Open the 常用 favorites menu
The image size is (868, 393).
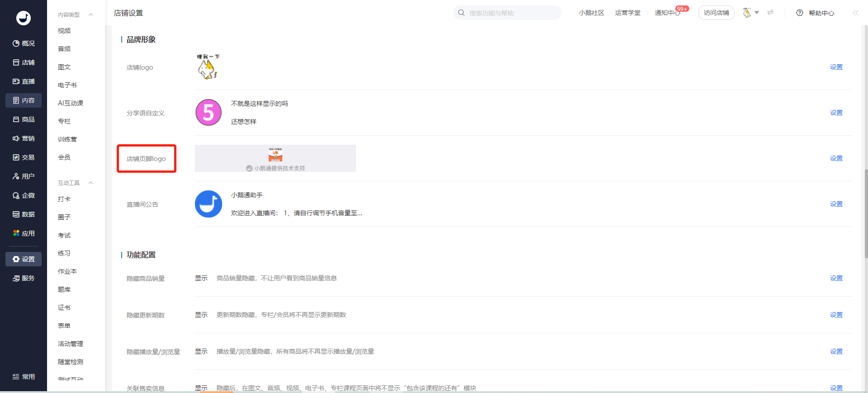point(24,377)
